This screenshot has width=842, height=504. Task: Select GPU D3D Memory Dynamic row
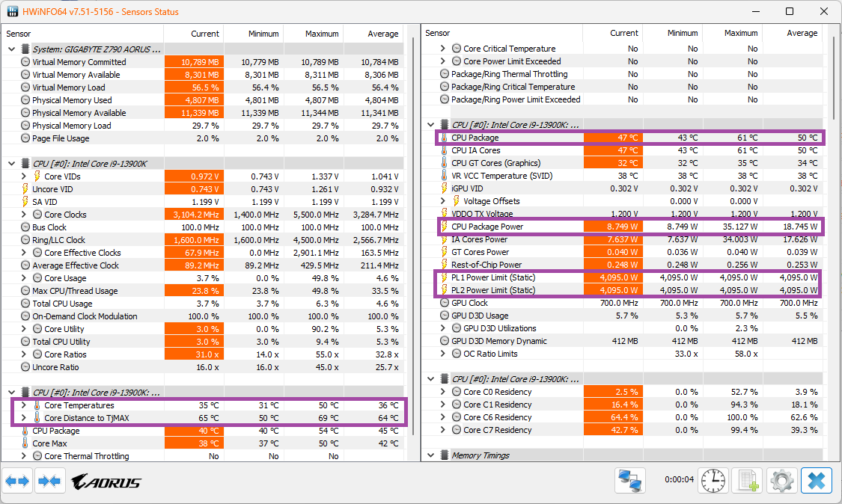point(623,341)
